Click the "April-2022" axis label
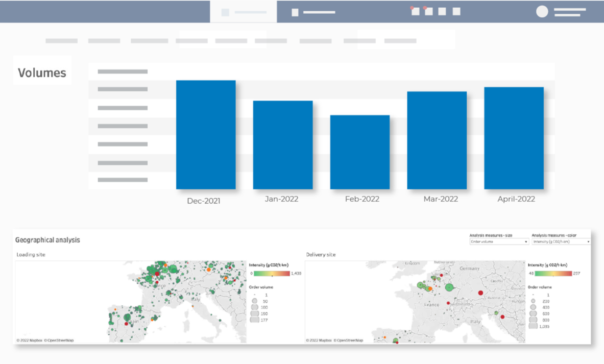 coord(516,199)
